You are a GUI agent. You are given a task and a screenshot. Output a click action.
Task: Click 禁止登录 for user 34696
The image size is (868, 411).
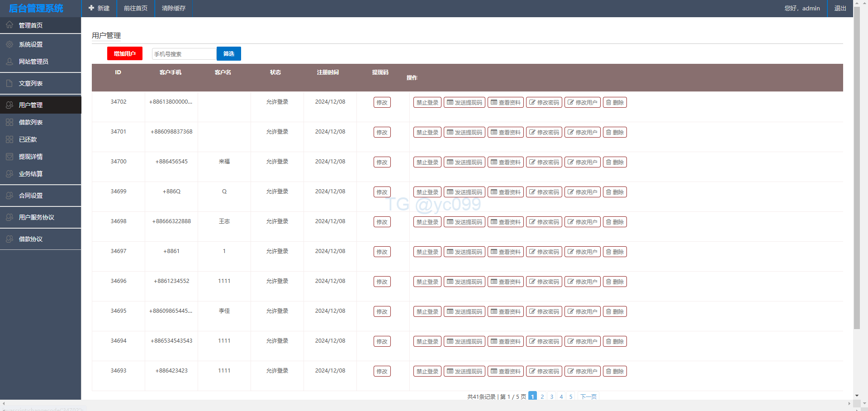[427, 282]
